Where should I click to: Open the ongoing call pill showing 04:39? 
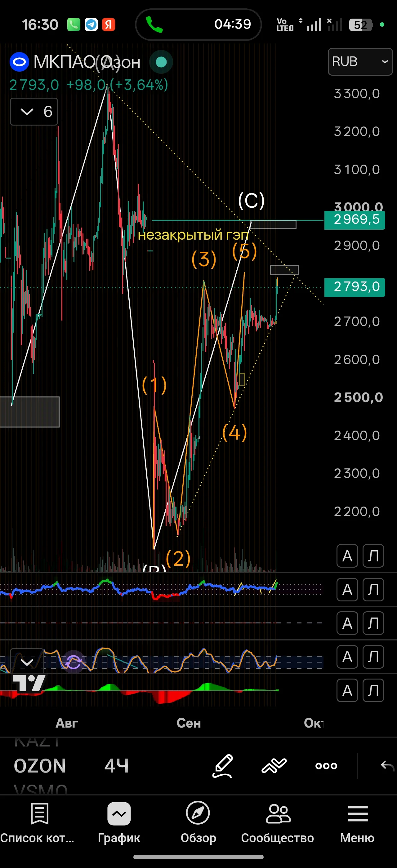(198, 24)
